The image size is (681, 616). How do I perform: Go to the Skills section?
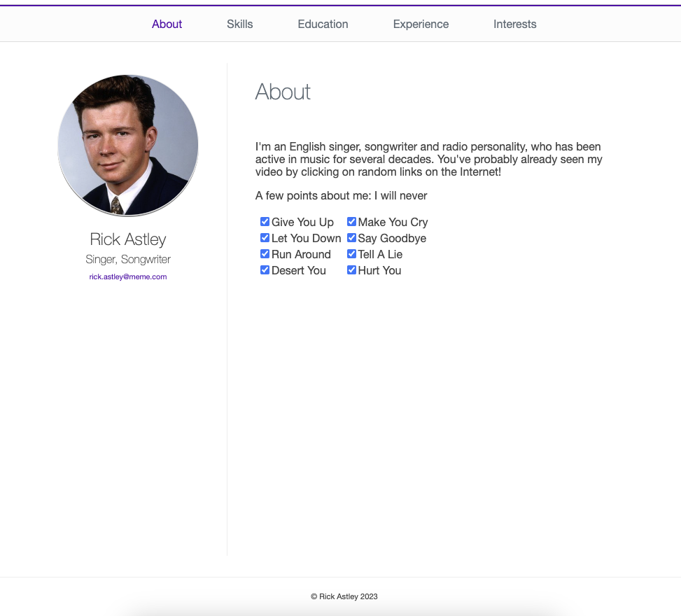click(x=240, y=24)
